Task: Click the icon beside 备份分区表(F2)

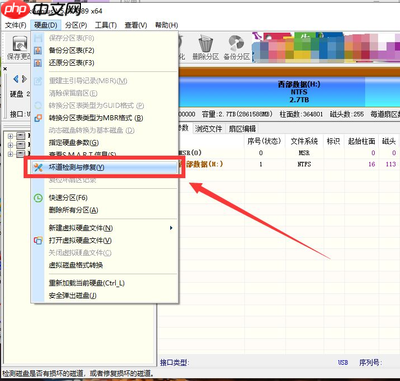Action: click(x=38, y=50)
